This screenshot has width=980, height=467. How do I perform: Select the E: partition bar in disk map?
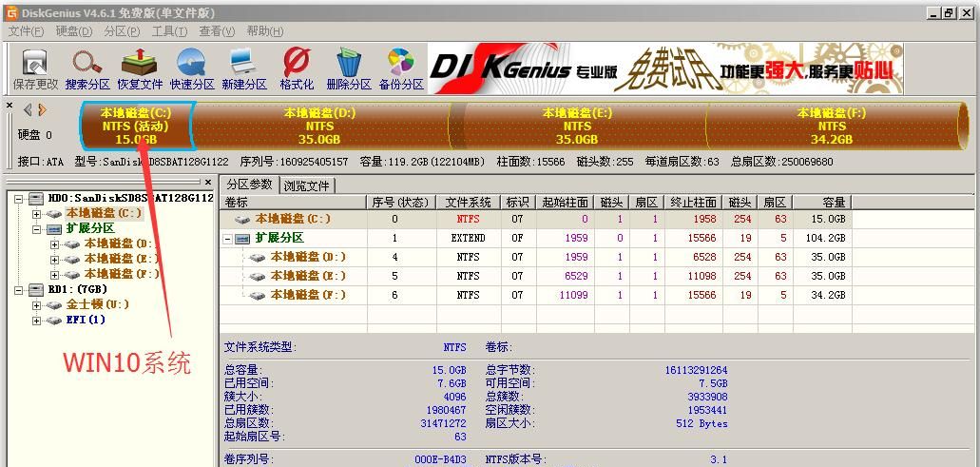point(578,126)
